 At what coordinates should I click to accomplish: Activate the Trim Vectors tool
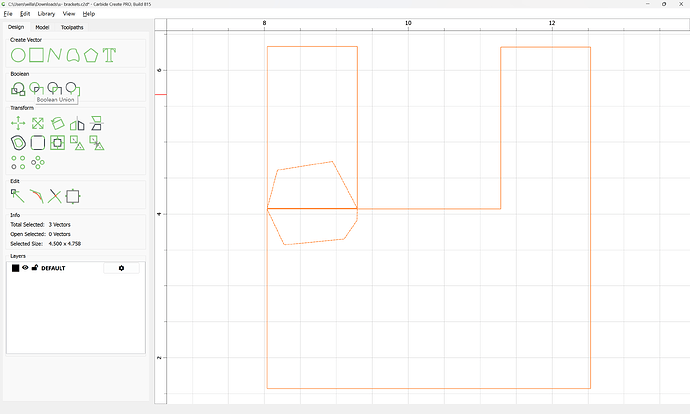point(55,196)
